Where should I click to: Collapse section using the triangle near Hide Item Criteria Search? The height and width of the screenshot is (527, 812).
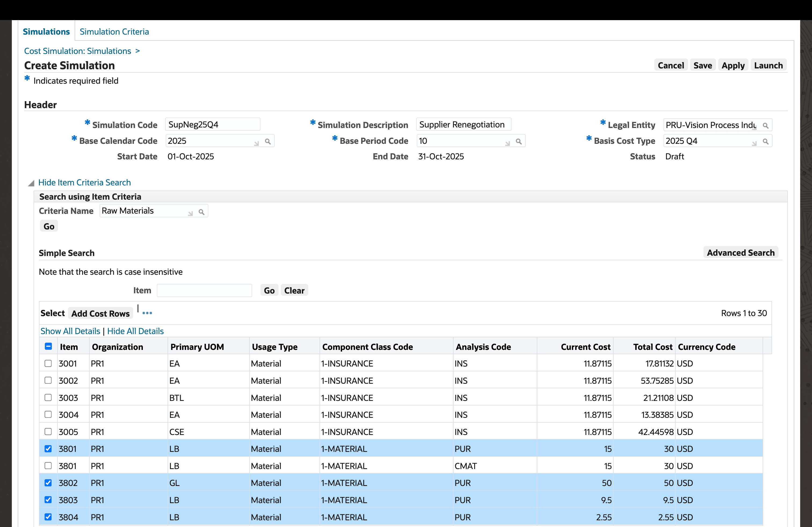(31, 183)
